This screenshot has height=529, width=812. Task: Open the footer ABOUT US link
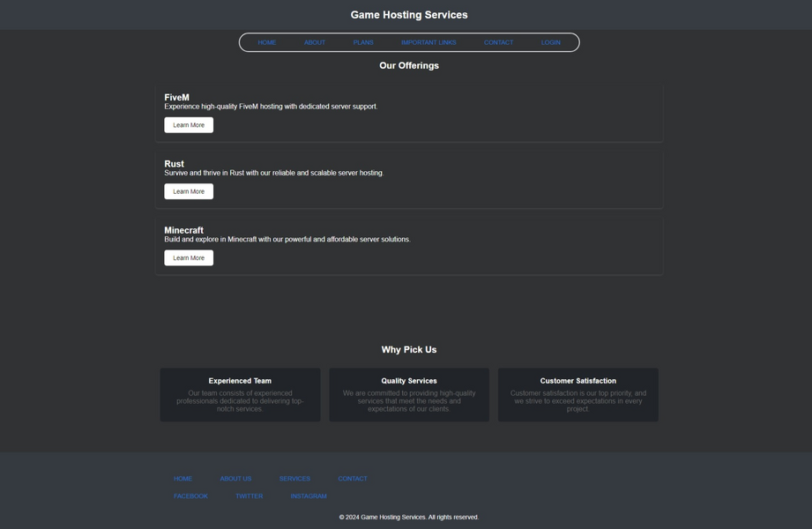tap(235, 479)
